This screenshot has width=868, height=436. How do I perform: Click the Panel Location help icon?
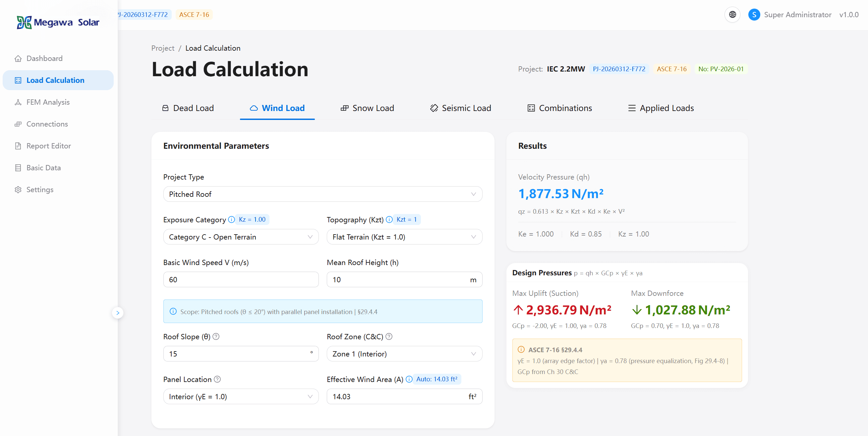[x=217, y=379]
